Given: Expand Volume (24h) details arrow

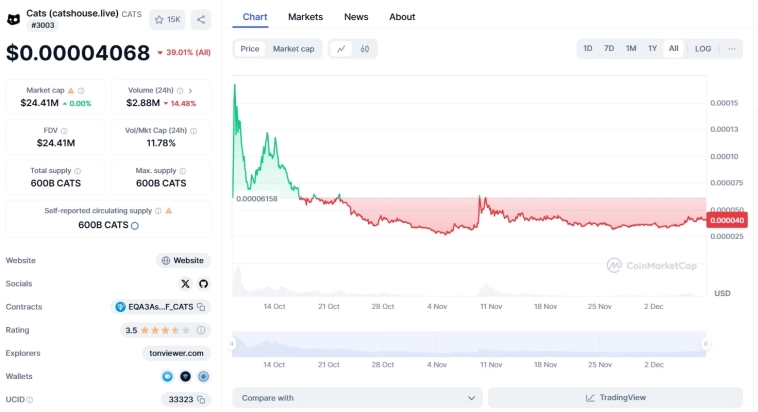Looking at the screenshot, I should (190, 90).
